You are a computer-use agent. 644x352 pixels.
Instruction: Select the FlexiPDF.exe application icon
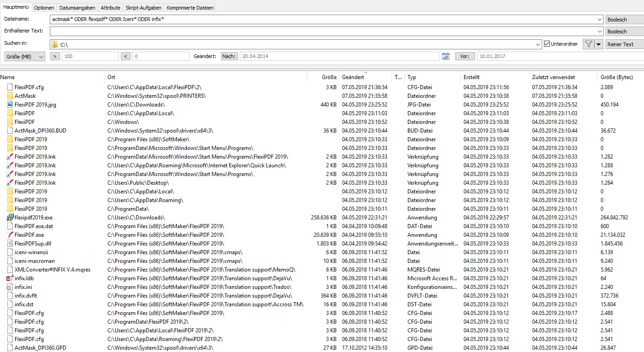10,235
